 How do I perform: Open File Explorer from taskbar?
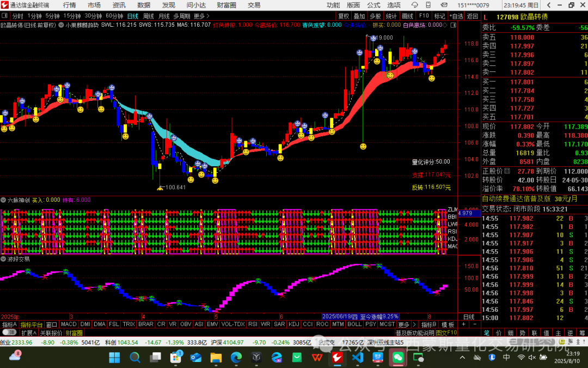(216, 357)
